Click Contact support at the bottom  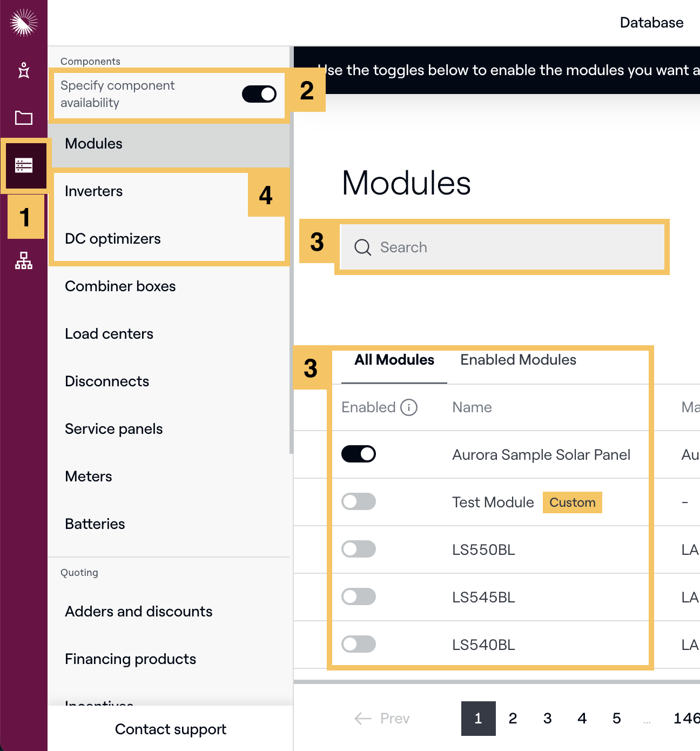pyautogui.click(x=170, y=729)
